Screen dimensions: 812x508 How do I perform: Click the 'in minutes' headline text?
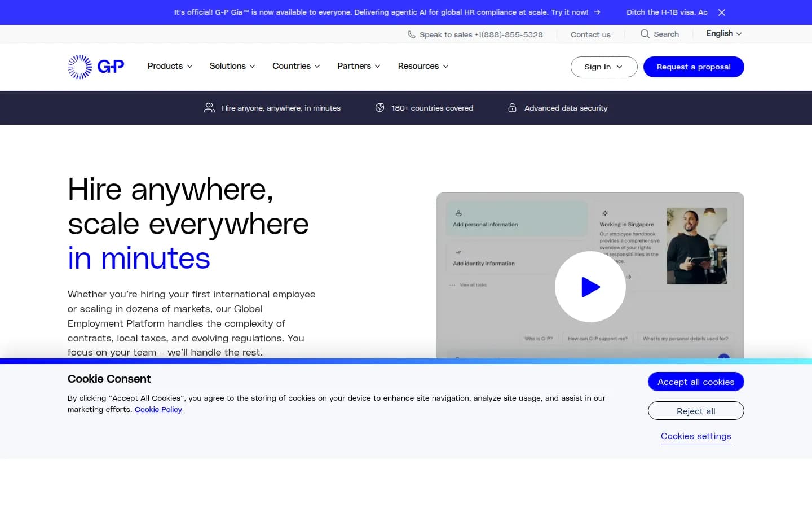(x=139, y=259)
